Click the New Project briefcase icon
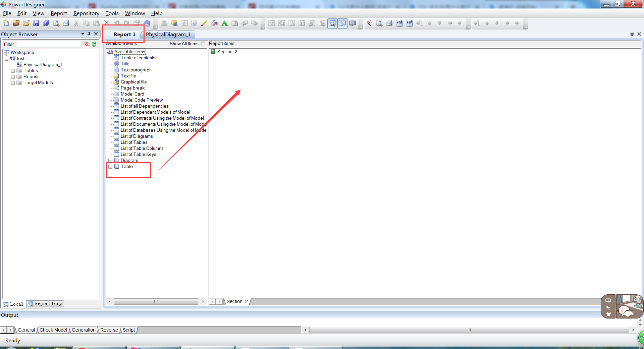This screenshot has height=349, width=644. click(x=16, y=23)
